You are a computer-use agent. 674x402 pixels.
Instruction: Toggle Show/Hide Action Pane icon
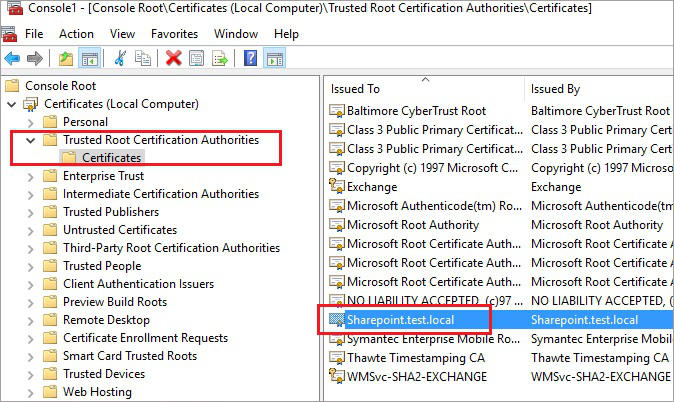(x=275, y=58)
